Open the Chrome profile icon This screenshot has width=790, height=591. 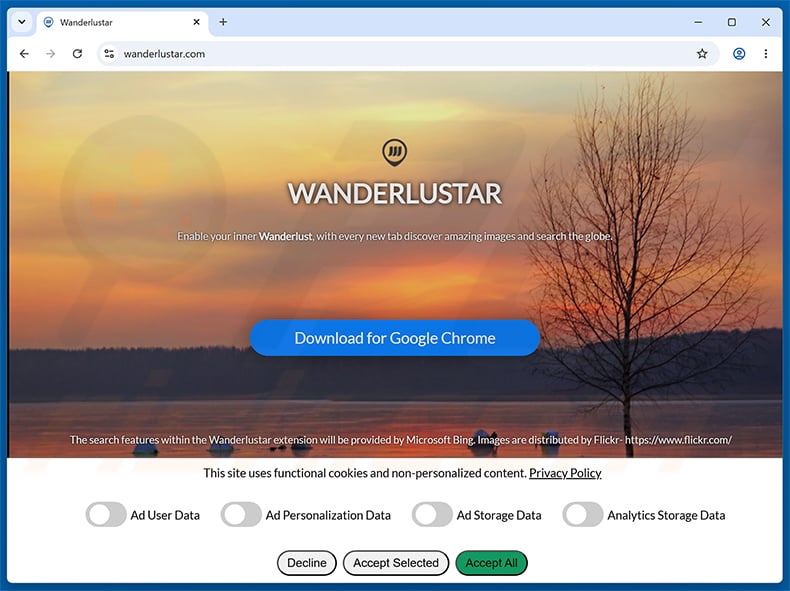click(739, 53)
